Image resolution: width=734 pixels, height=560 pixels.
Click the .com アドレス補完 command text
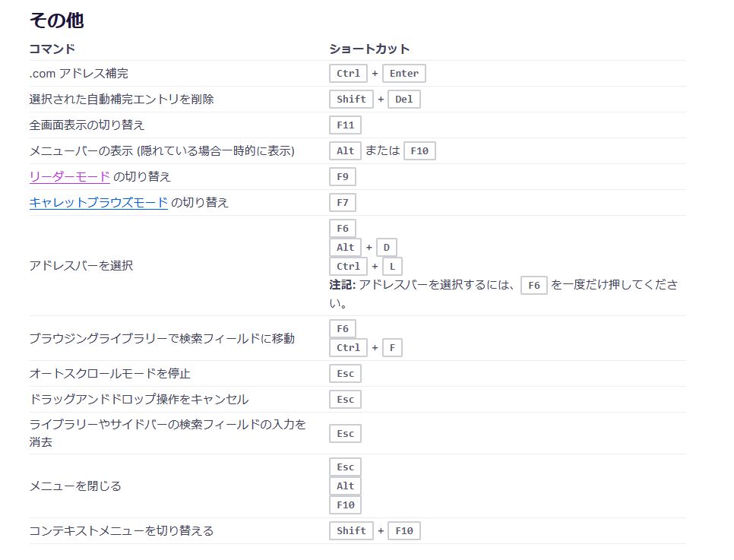pyautogui.click(x=79, y=74)
